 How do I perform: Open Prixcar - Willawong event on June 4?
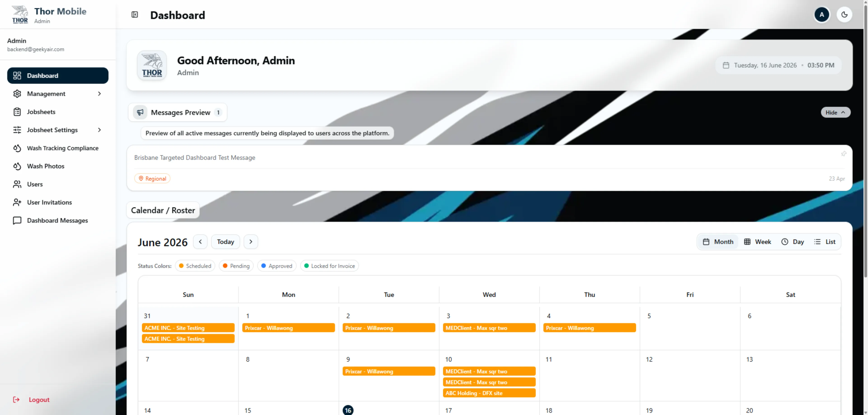pyautogui.click(x=590, y=328)
